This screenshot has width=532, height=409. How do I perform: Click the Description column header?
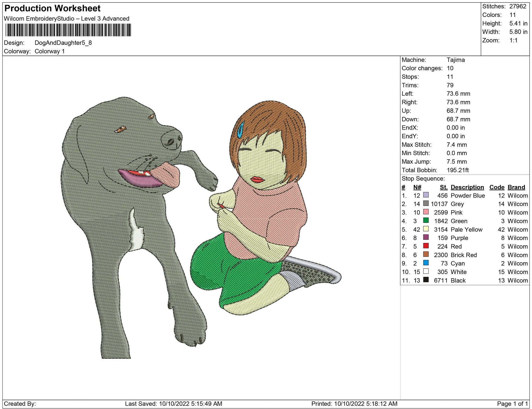pos(467,187)
